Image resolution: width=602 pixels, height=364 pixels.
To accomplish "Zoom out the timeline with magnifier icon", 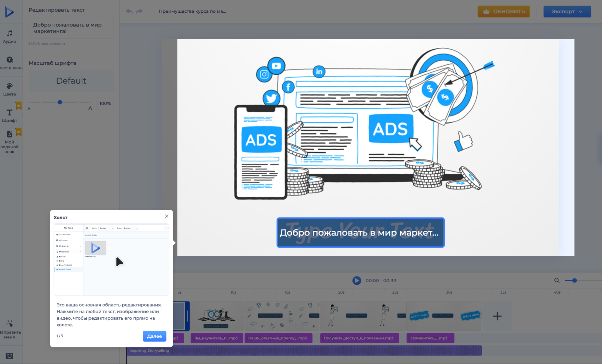I will (x=557, y=280).
